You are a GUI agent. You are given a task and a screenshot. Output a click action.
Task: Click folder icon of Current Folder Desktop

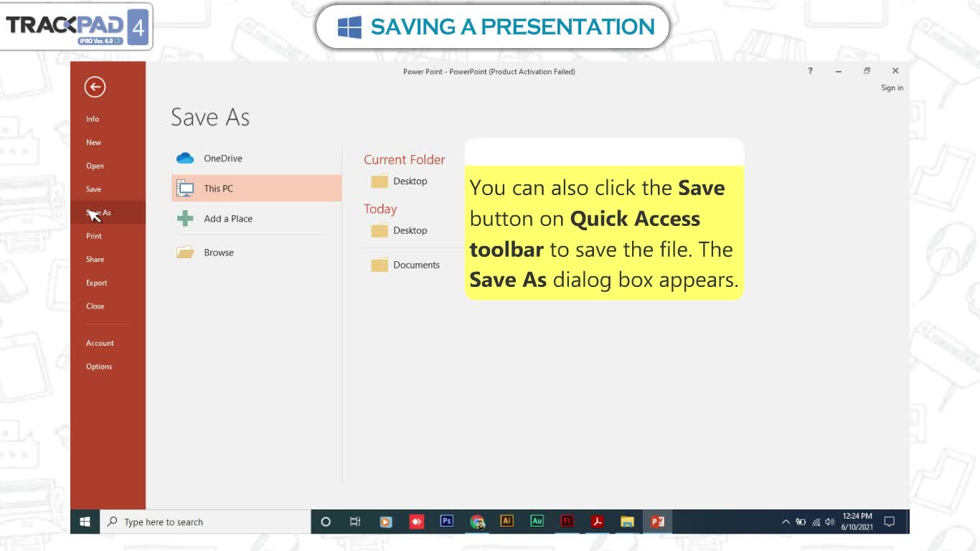point(380,181)
